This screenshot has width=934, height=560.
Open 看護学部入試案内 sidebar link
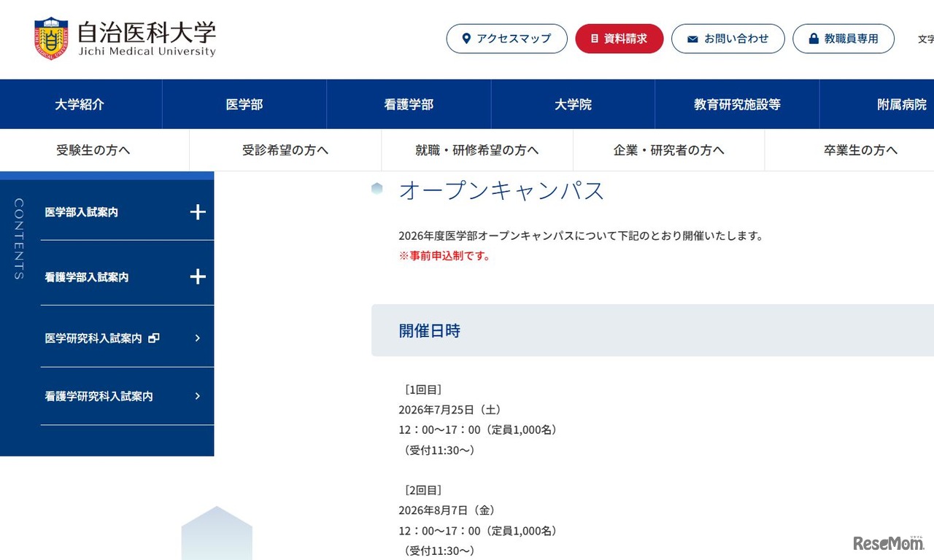(x=87, y=277)
